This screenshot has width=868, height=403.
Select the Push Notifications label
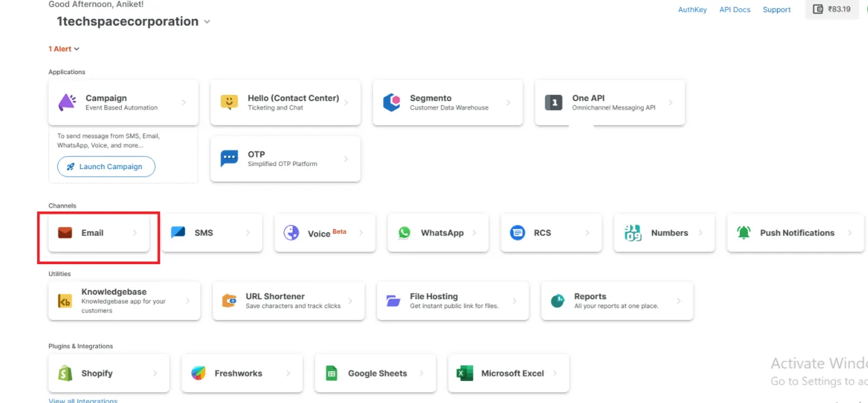point(797,233)
